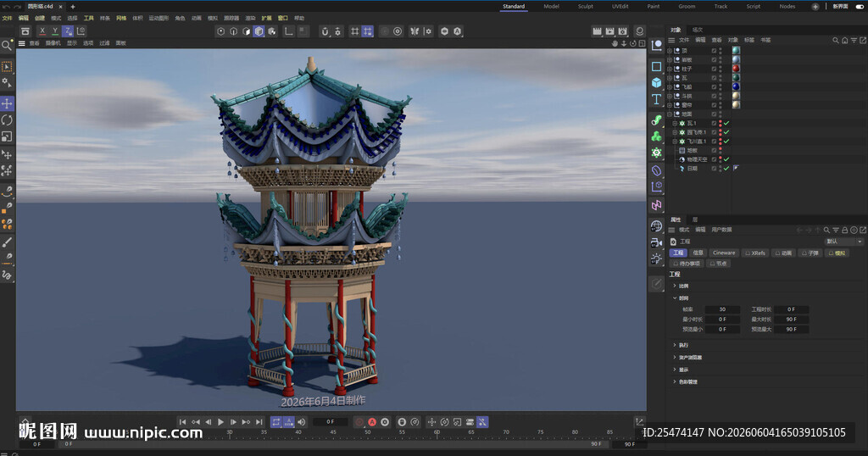Select the Rotate tool in left toolbar
Viewport: 868px width, 456px height.
click(7, 120)
